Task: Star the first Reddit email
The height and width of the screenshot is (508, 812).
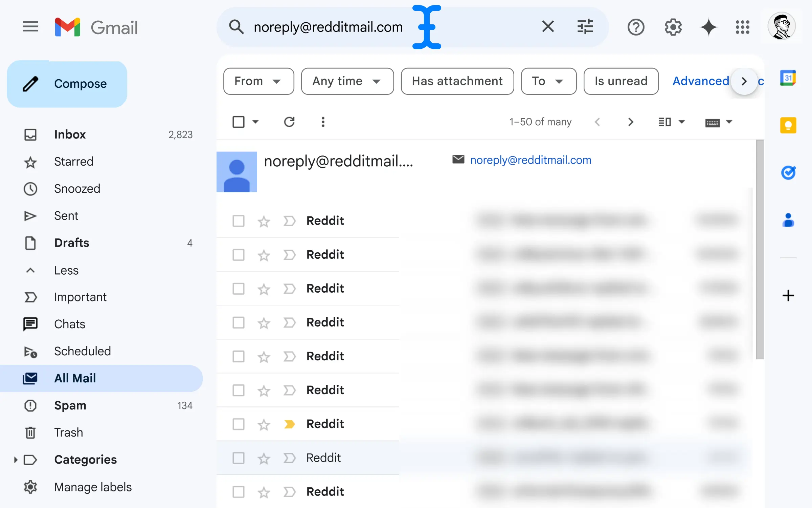Action: point(264,221)
